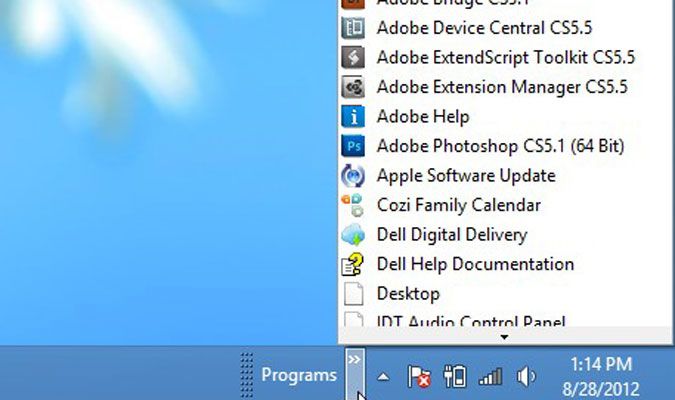This screenshot has width=675, height=400.
Task: Select Adobe Device Central CS5.5 entry
Action: tap(484, 28)
